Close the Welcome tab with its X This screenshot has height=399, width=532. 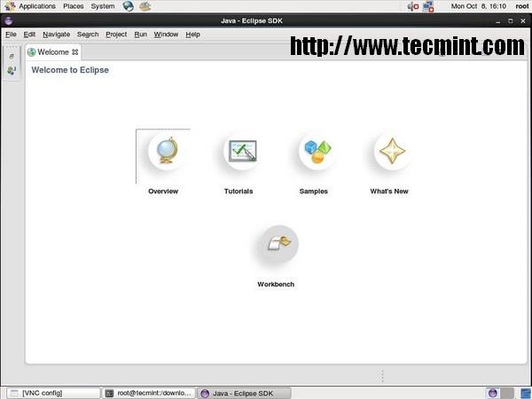coord(75,52)
